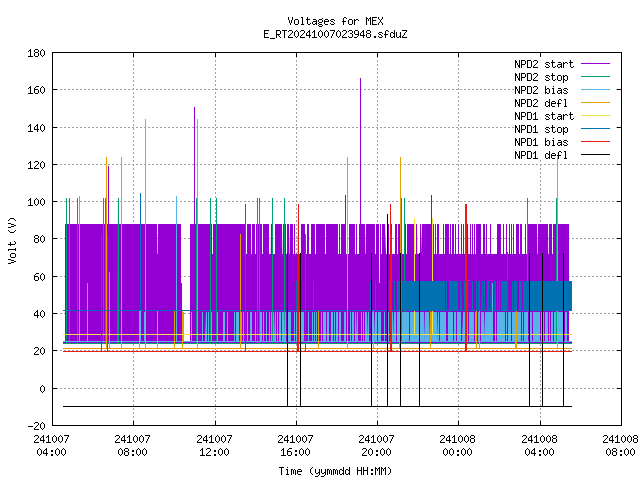
Task: Click the black NPD1 defl legend line
Action: [595, 155]
